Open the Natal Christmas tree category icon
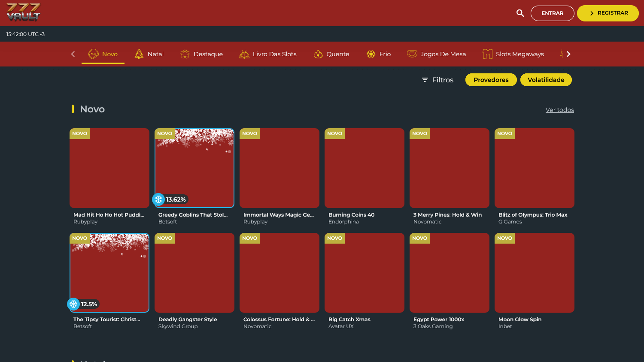The height and width of the screenshot is (362, 644). coord(138,54)
